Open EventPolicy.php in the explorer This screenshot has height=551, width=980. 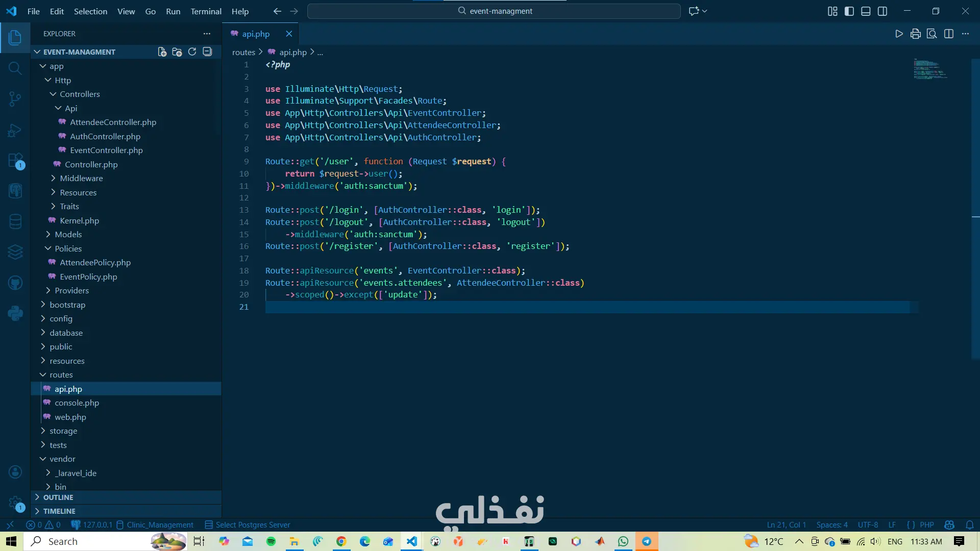[x=88, y=277]
